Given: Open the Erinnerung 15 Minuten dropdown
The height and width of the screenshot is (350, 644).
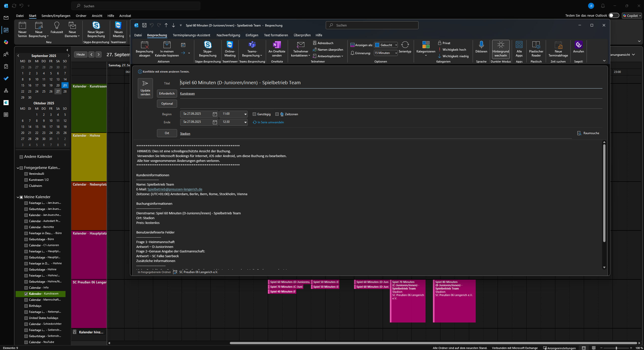Looking at the screenshot, I should (x=396, y=53).
